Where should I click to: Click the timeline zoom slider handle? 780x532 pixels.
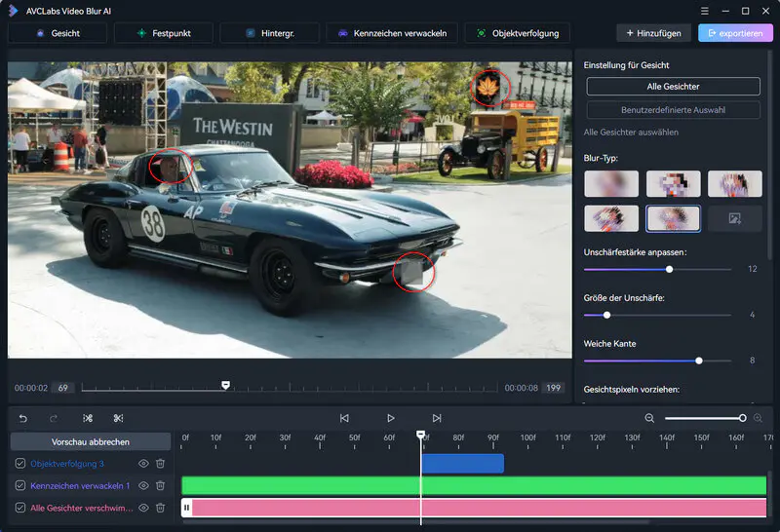tap(742, 418)
